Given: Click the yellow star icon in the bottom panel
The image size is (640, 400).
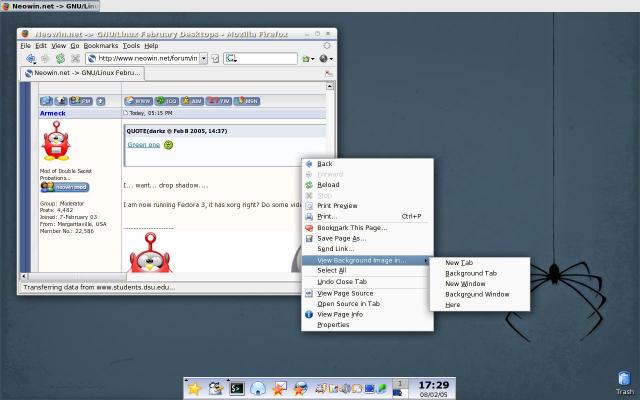Looking at the screenshot, I should tap(195, 389).
